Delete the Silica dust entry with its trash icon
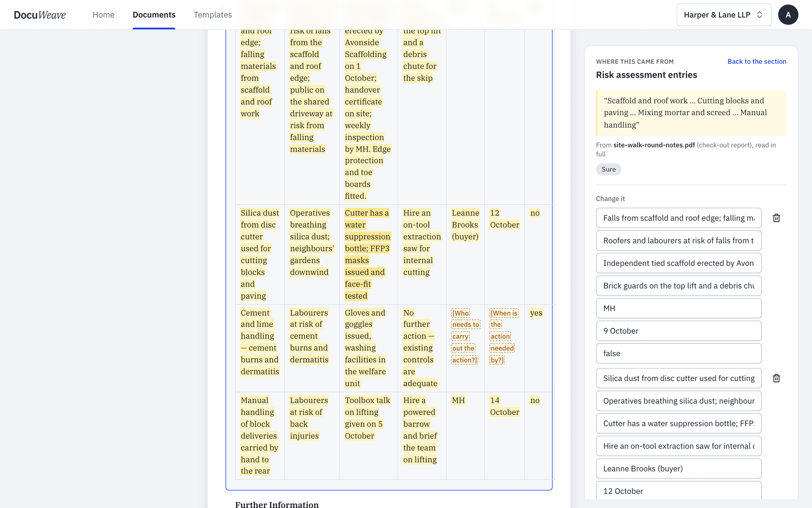Screen dimensions: 812x508 click(x=776, y=378)
